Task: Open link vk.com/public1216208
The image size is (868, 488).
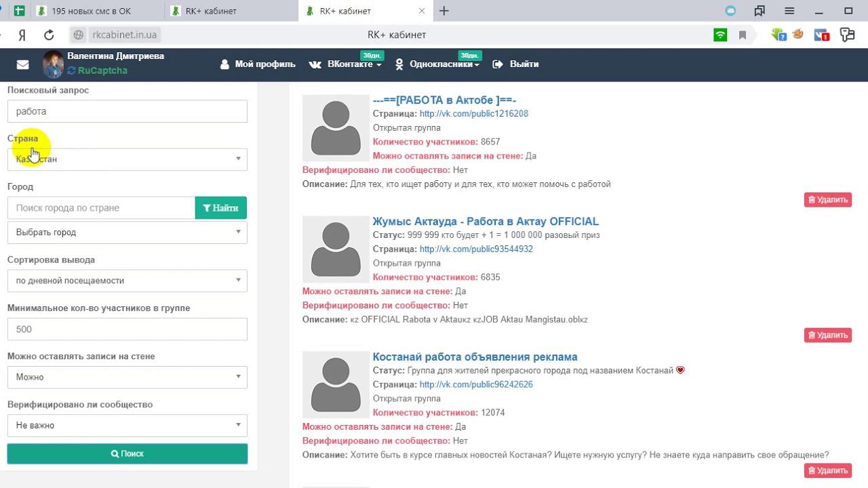Action: 474,114
